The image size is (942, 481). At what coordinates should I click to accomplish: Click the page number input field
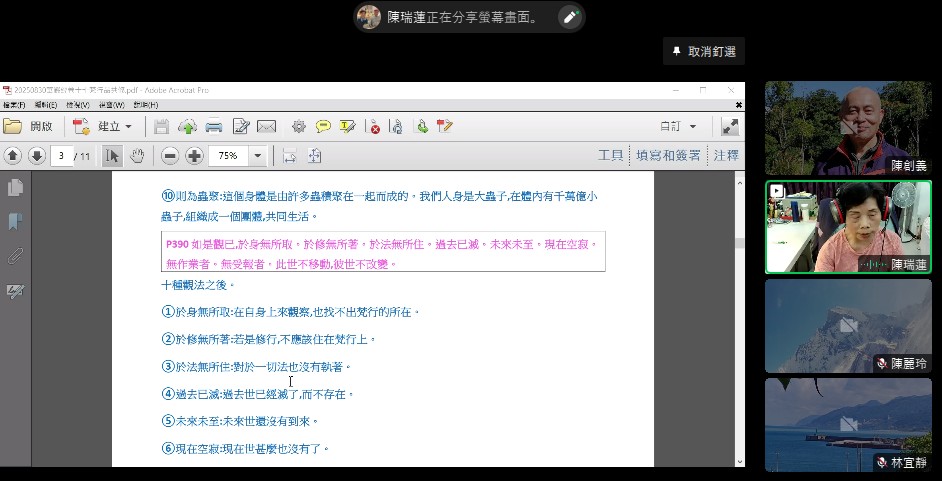63,156
